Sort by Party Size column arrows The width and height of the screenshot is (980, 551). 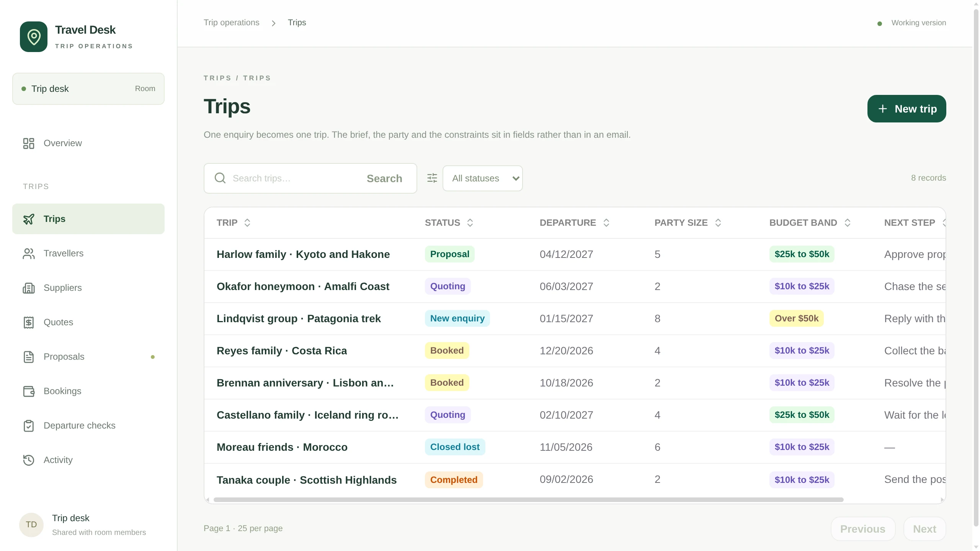pyautogui.click(x=718, y=223)
